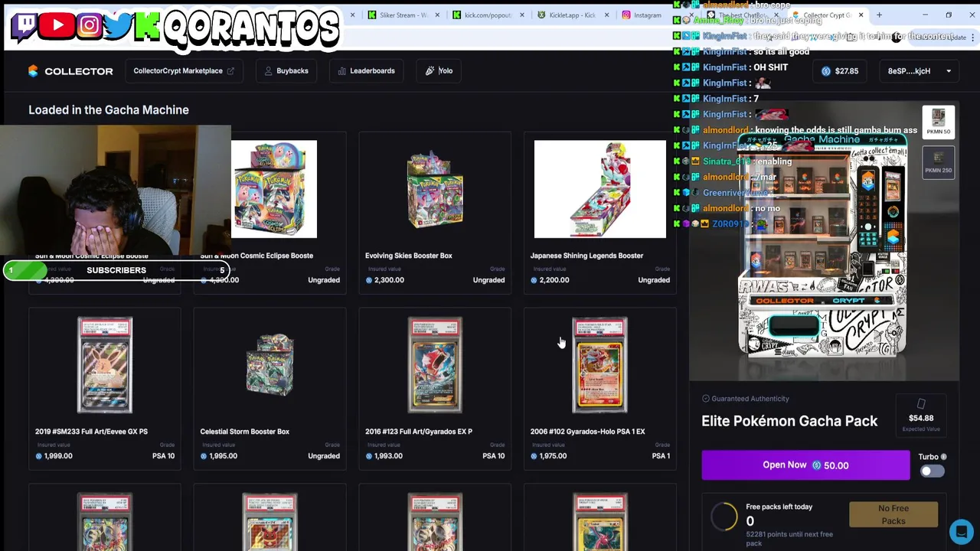The image size is (980, 551).
Task: Click the wallet dropdown arrow
Action: (949, 71)
